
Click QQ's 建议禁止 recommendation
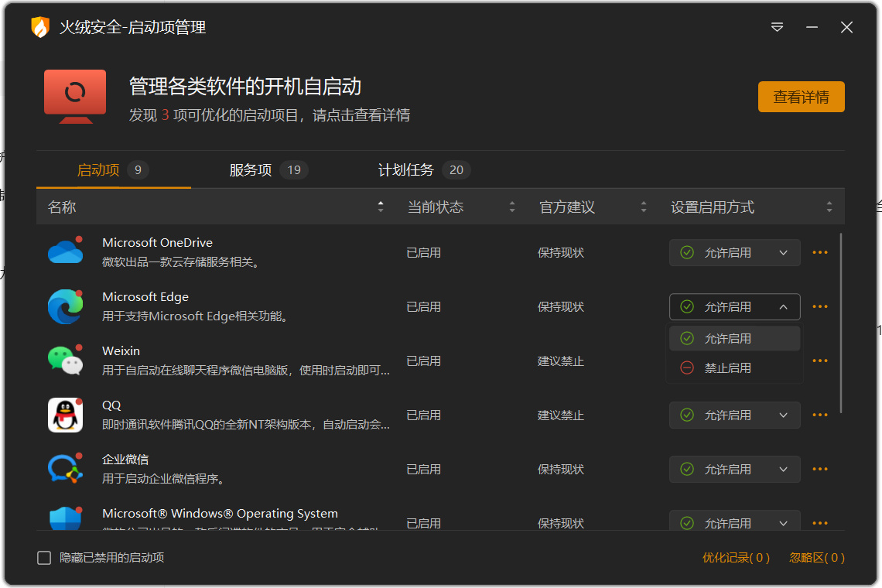point(561,415)
